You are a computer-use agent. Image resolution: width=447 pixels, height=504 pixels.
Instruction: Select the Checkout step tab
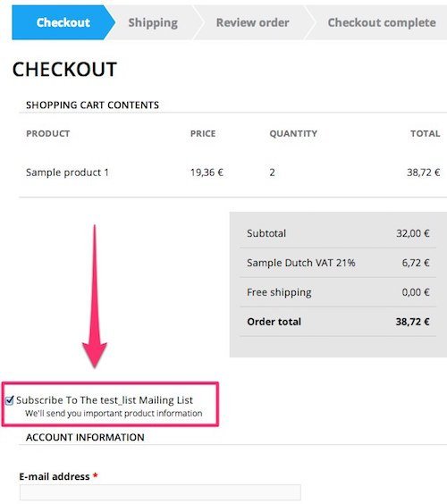pyautogui.click(x=63, y=22)
